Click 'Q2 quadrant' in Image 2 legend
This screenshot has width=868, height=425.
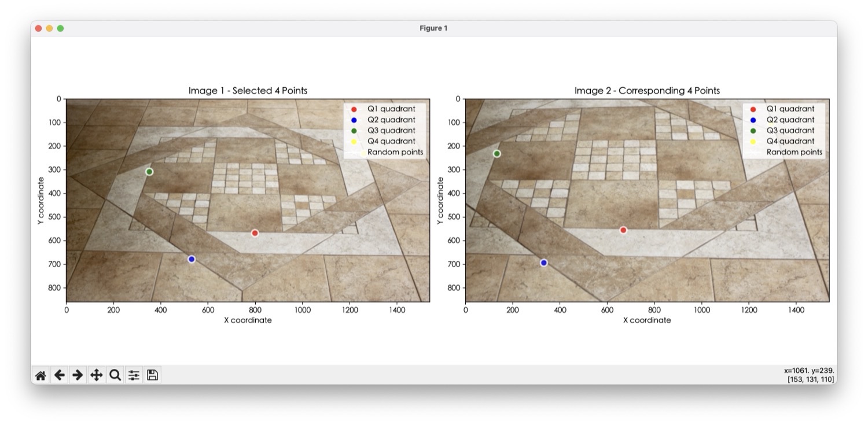tap(790, 120)
